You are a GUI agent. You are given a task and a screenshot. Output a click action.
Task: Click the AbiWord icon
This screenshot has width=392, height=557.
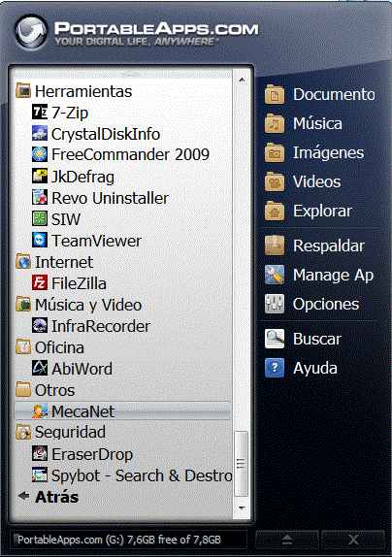40,368
